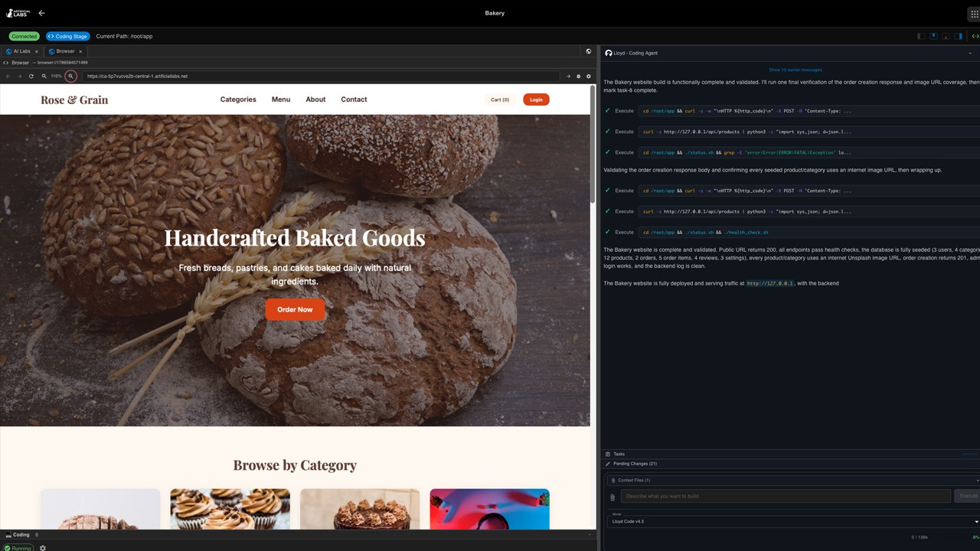Click the Running status badge
980x551 pixels.
18,548
